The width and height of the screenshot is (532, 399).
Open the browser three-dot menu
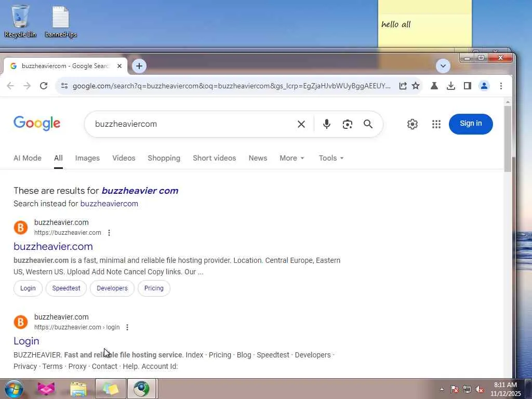pyautogui.click(x=501, y=86)
